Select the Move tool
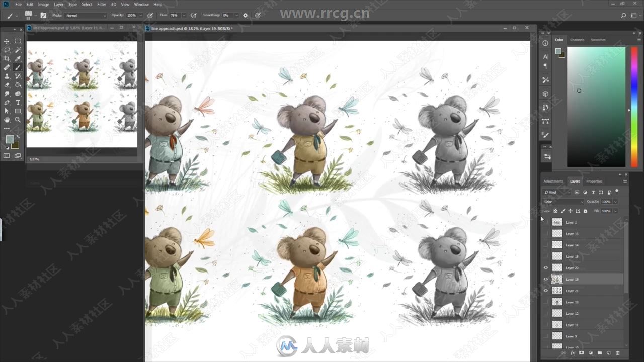Viewport: 644px width, 362px height. 7,41
